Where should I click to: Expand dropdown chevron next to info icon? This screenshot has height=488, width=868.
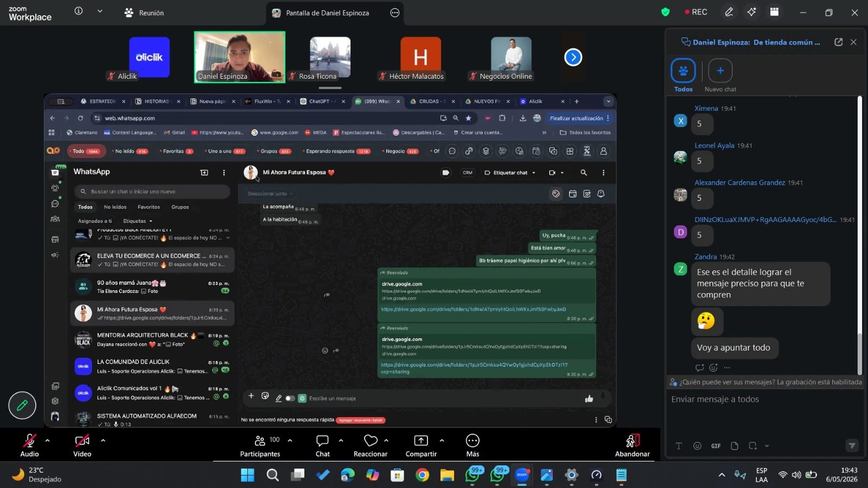100,11
